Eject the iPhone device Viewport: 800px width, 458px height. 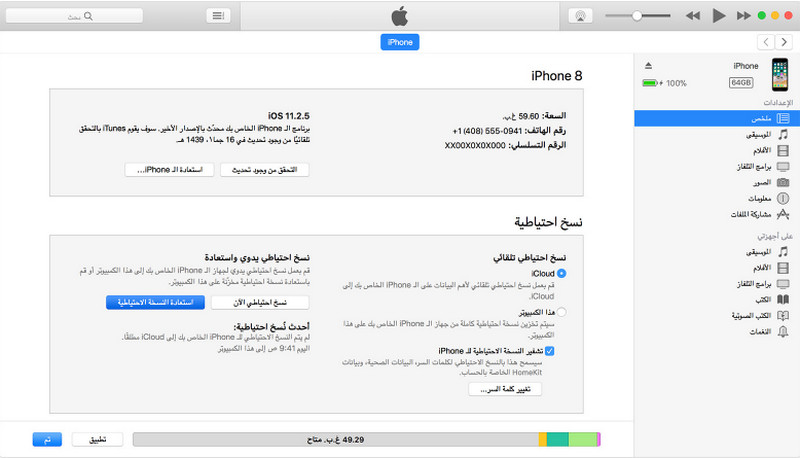coord(648,65)
